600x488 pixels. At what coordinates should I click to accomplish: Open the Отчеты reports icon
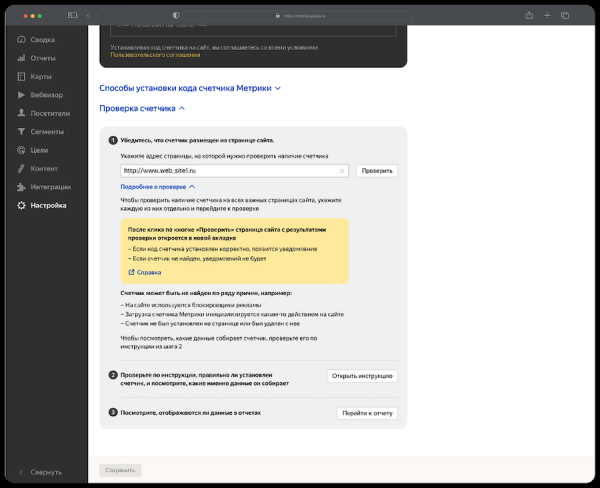click(21, 58)
